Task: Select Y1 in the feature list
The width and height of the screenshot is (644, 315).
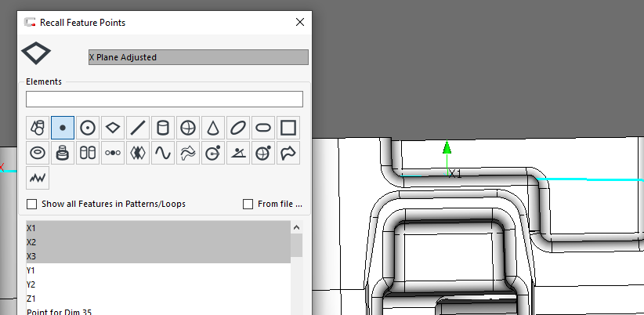Action: pos(158,270)
